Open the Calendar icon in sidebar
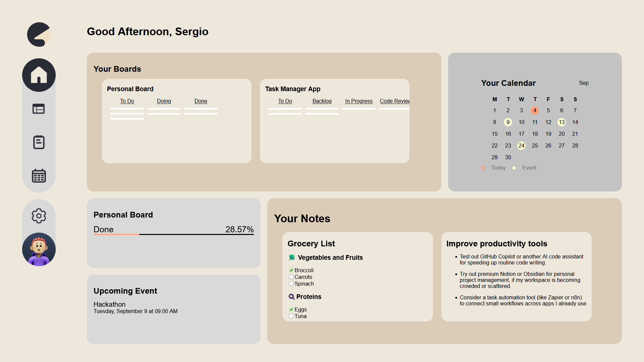644x362 pixels. tap(39, 176)
